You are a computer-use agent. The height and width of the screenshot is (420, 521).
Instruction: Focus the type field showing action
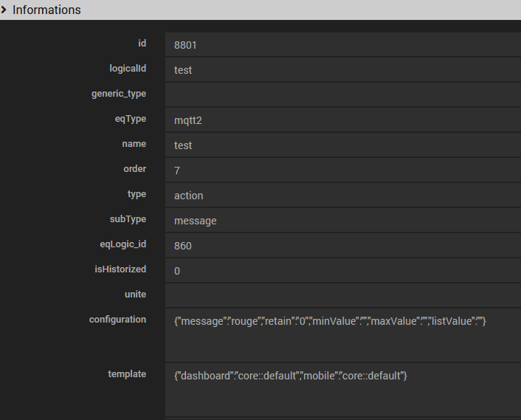click(x=342, y=196)
